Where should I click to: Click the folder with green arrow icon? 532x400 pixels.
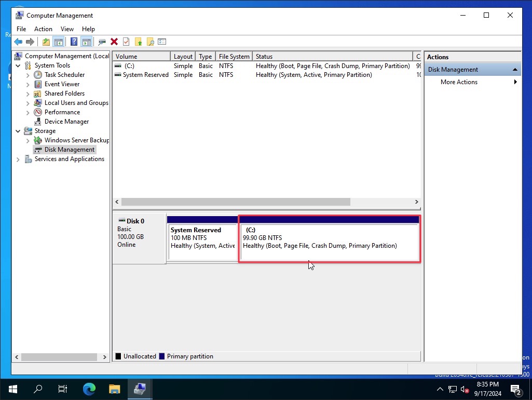(139, 42)
